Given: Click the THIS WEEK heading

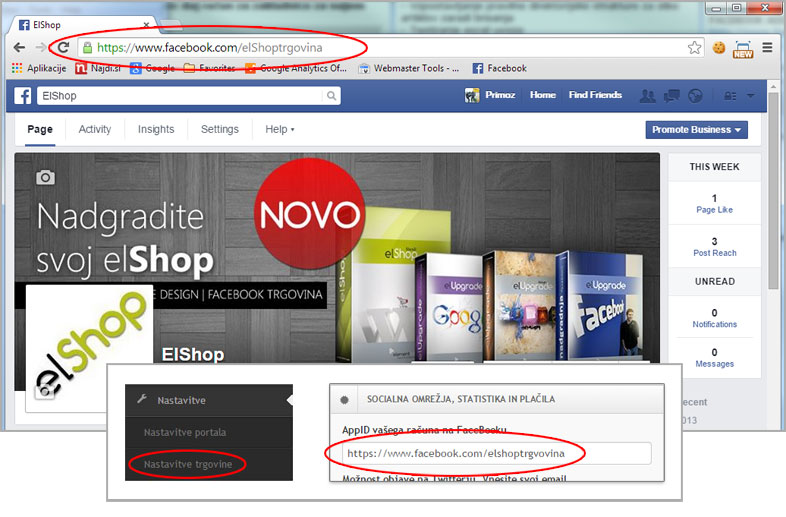Looking at the screenshot, I should 714,166.
